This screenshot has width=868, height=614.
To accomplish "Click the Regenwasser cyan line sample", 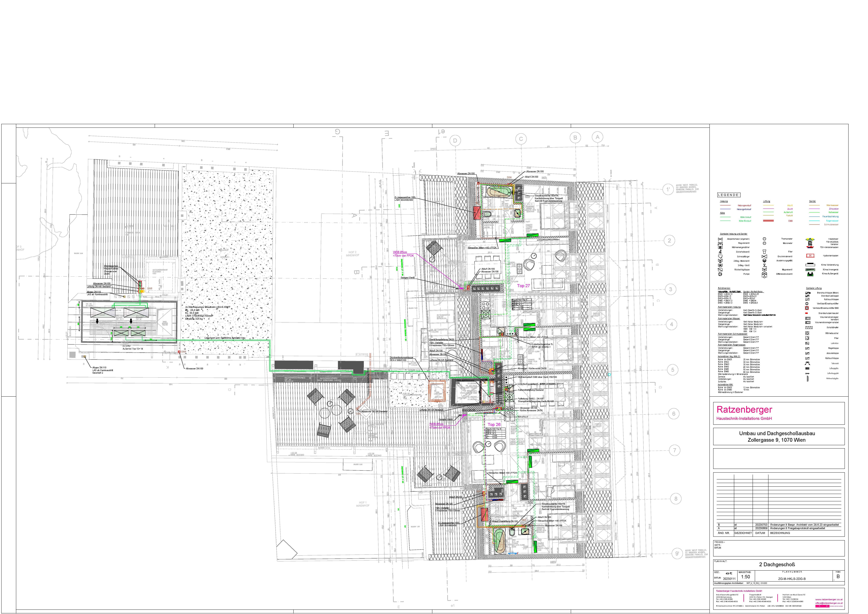I will point(814,221).
